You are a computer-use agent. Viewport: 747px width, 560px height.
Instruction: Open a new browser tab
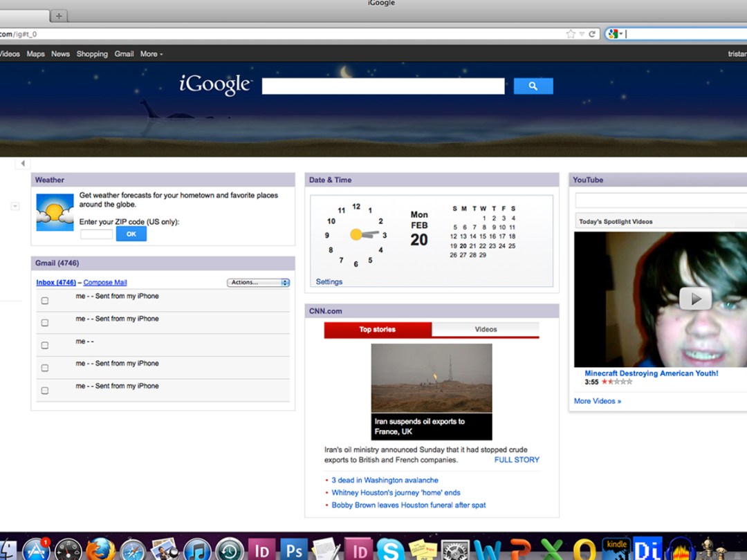(59, 16)
